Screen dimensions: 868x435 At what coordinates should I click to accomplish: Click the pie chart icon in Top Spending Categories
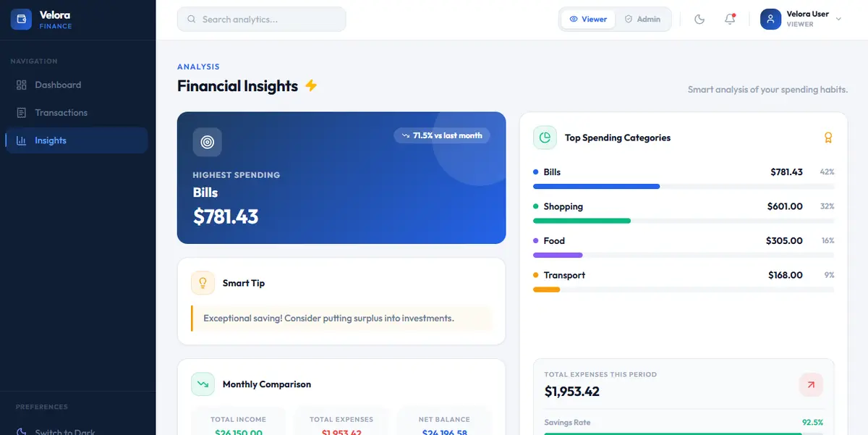point(545,138)
